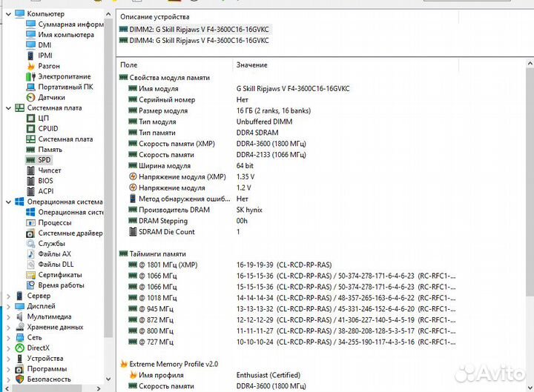534x392 pixels.
Task: Expand the Устройства tree node
Action: 8,359
